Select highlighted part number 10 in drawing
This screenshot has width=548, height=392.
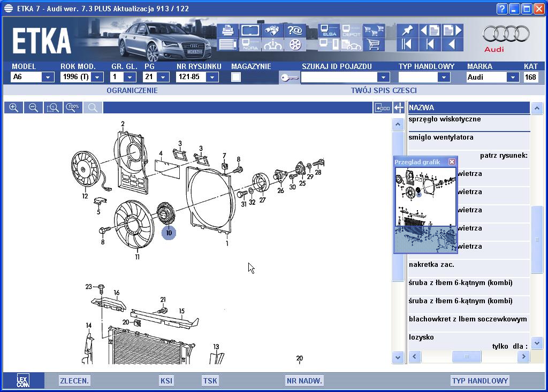coord(169,233)
